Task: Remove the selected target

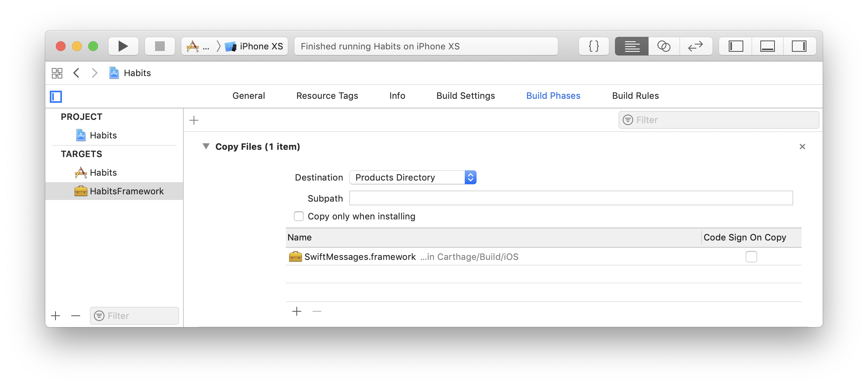Action: tap(76, 316)
